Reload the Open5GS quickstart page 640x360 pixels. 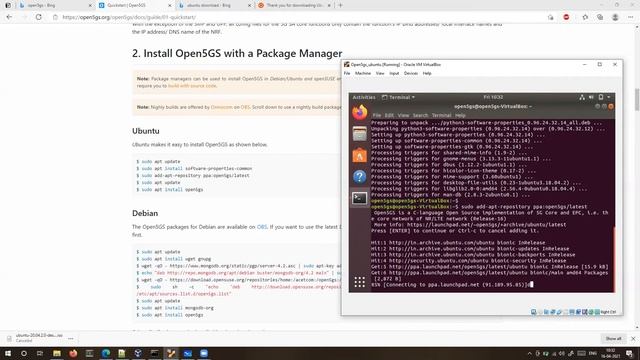point(38,17)
